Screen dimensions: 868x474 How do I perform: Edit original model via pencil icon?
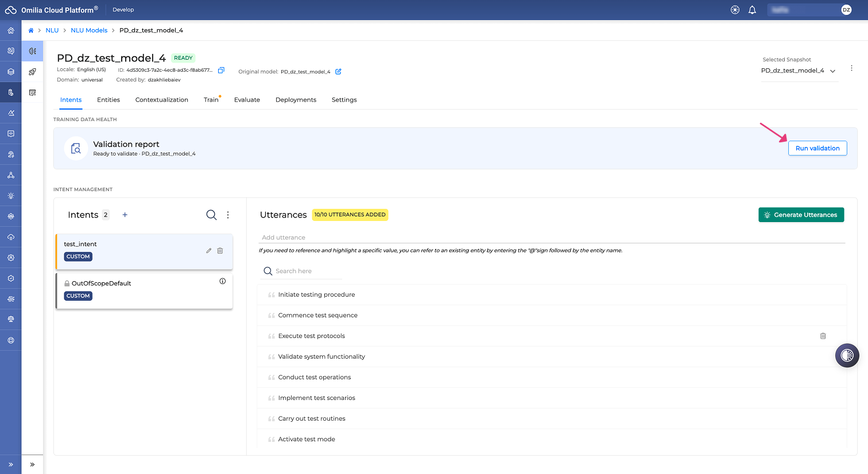click(x=338, y=72)
